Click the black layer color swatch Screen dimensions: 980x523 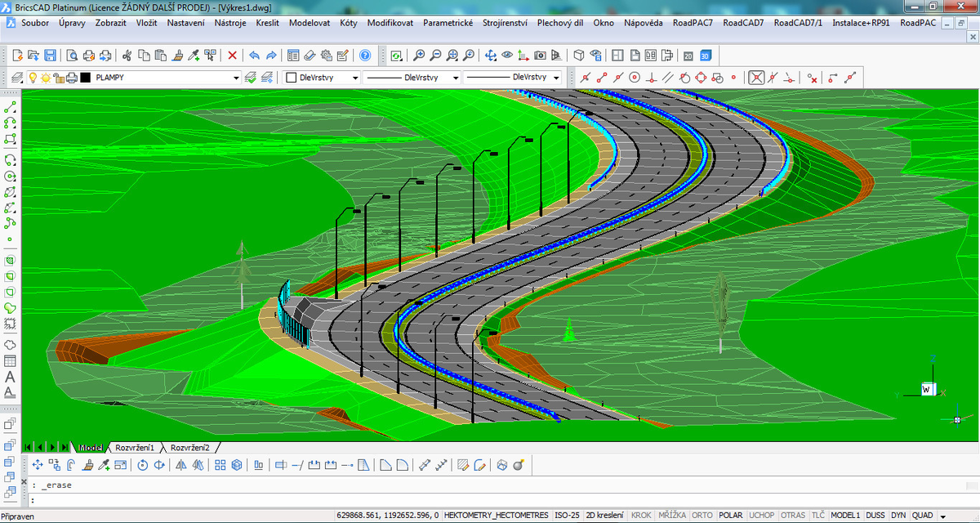tap(85, 78)
